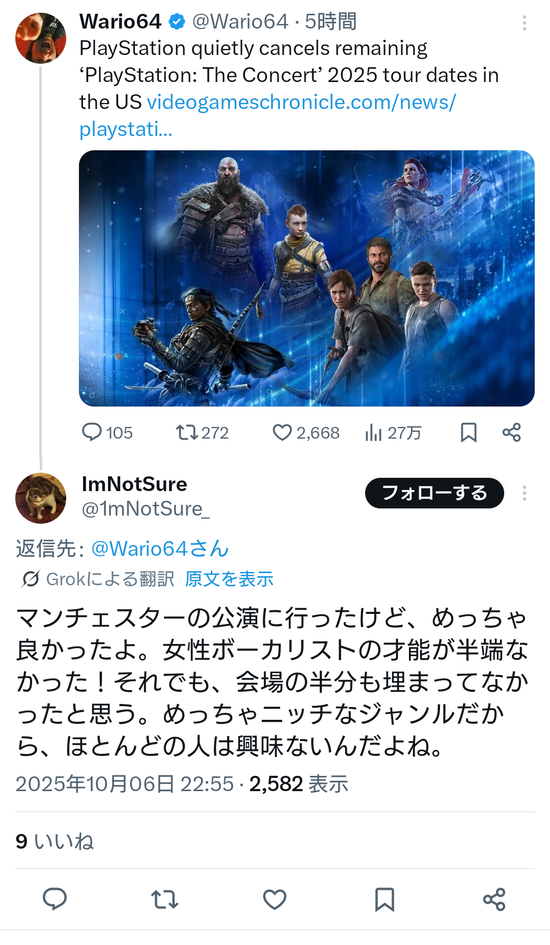The image size is (550, 945).
Task: Follow ImNotSure with フォローする button
Action: click(x=434, y=493)
